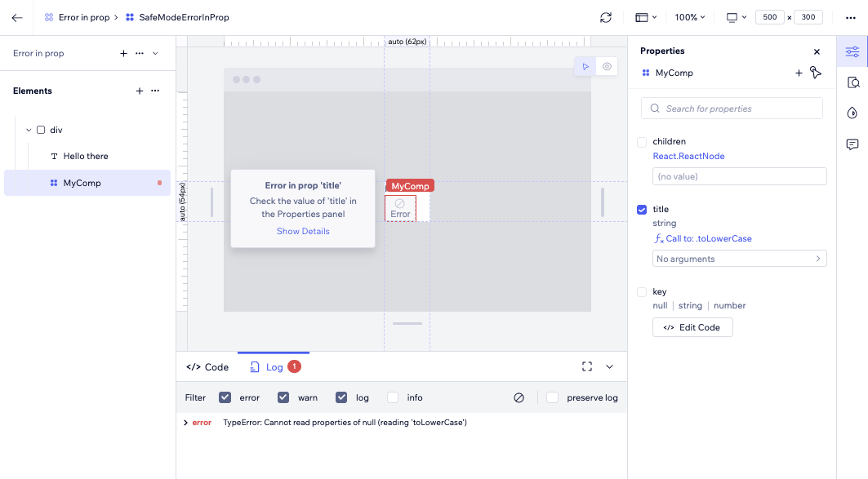This screenshot has width=868, height=479.
Task: Select the Log tab
Action: coord(274,367)
